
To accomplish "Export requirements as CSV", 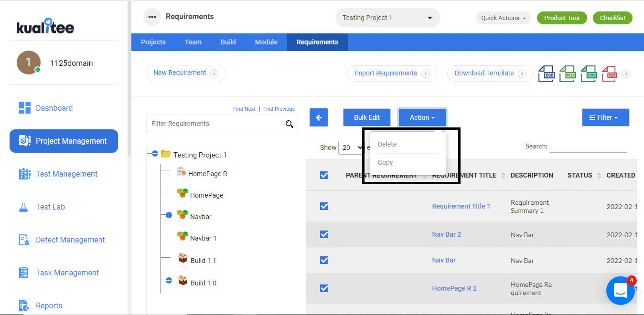I will [x=588, y=73].
